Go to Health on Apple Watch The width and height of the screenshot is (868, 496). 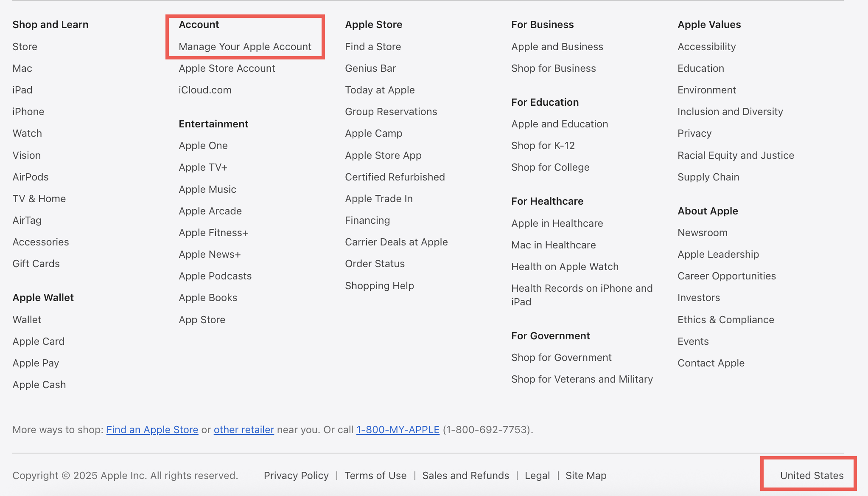pos(565,267)
